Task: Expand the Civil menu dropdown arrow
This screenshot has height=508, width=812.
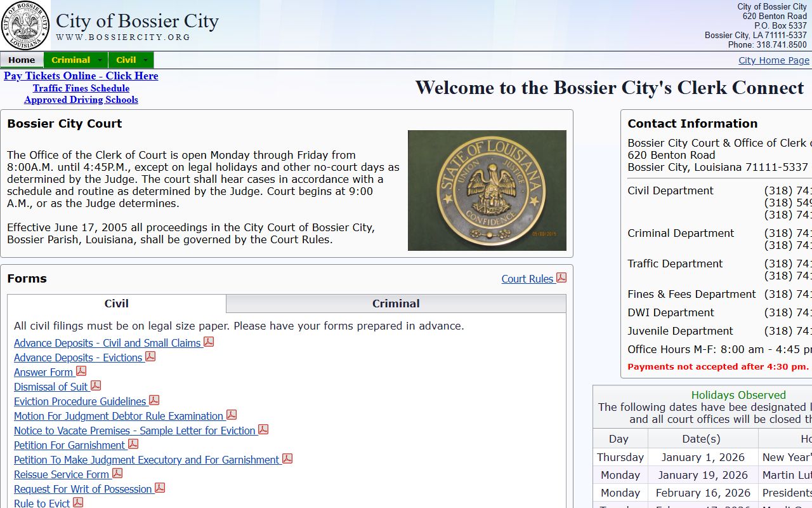Action: [x=145, y=60]
